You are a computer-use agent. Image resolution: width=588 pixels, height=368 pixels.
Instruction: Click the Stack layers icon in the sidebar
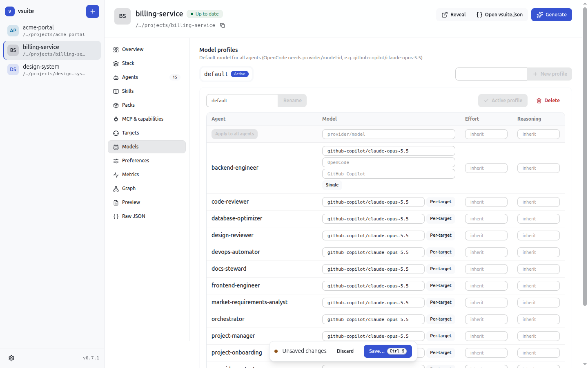click(116, 63)
